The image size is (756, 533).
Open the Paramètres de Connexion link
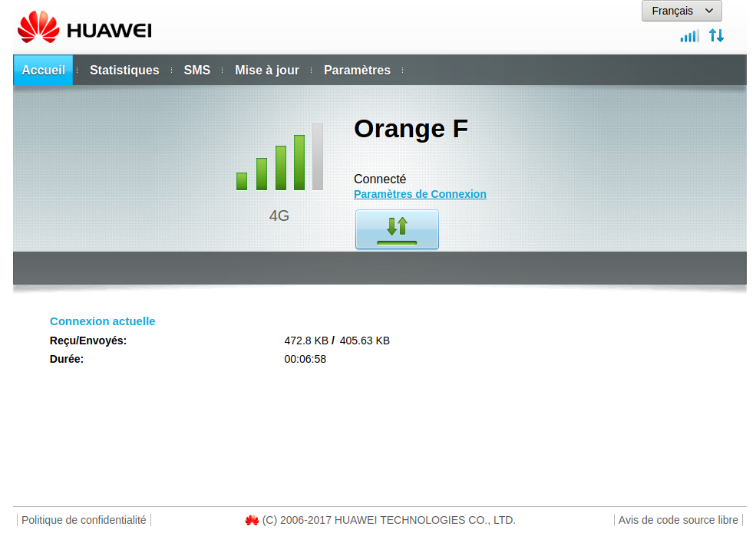pos(420,194)
